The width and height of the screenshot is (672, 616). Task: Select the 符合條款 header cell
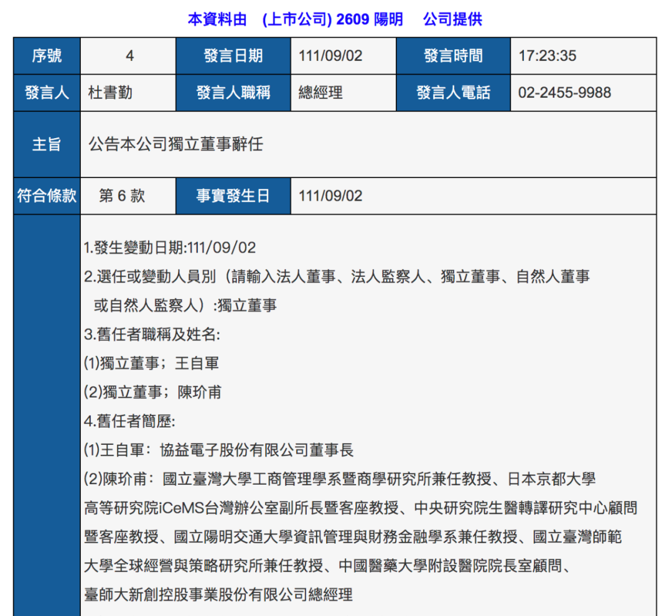(46, 195)
